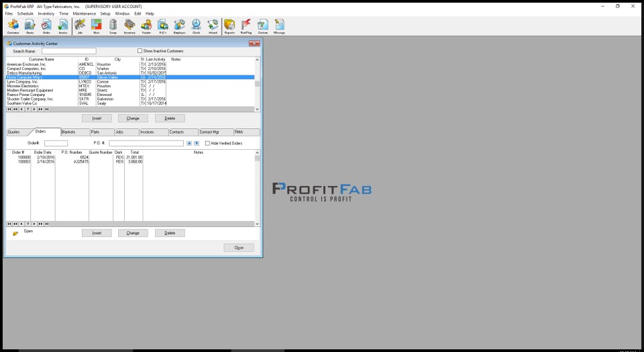
Task: Click Delete button under orders list
Action: click(170, 233)
